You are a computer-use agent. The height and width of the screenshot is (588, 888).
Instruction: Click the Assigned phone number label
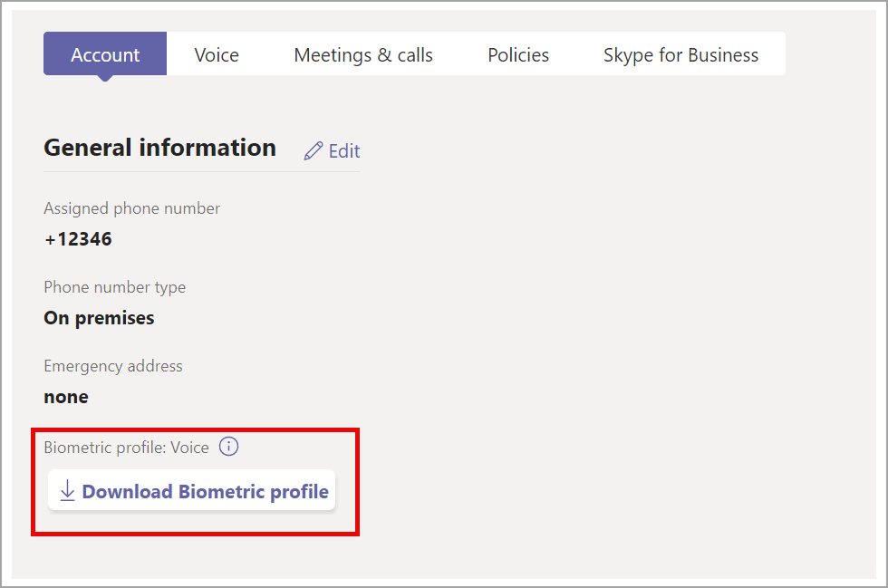(x=132, y=208)
